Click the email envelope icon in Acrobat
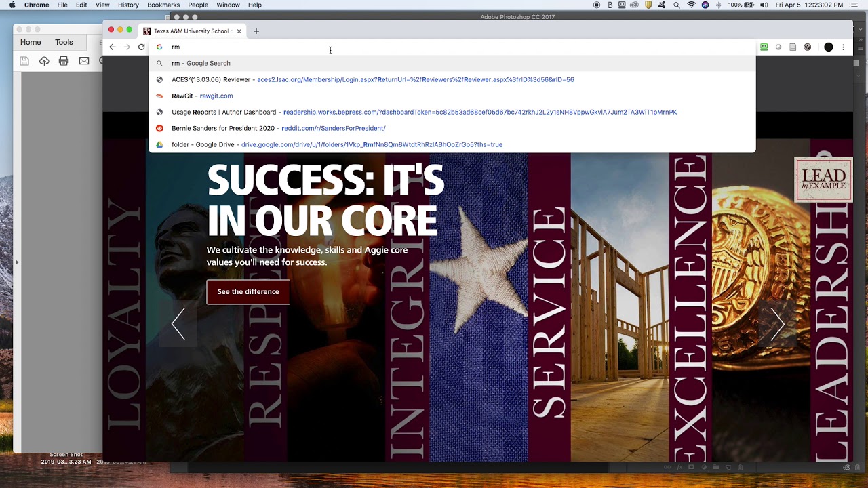Image resolution: width=868 pixels, height=488 pixels. pos(84,61)
